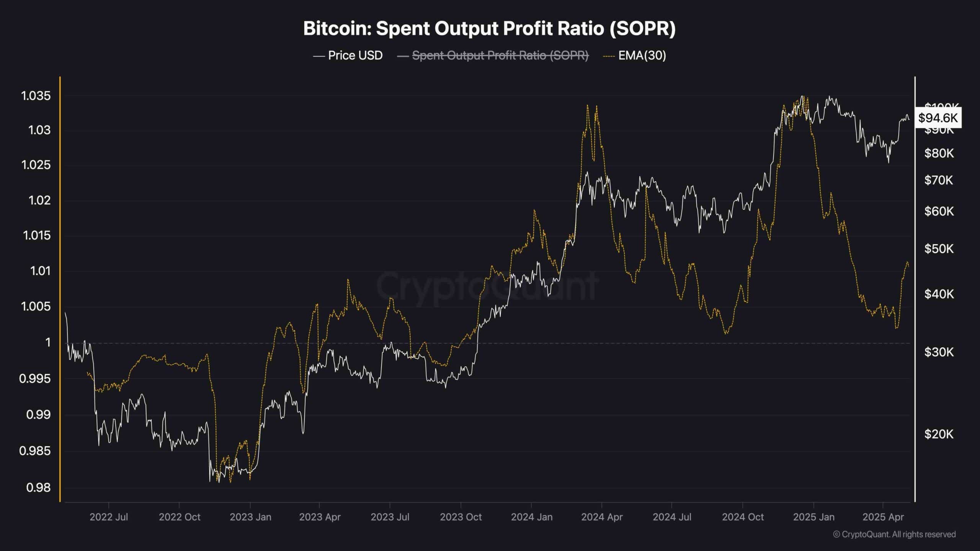Click the $20K right axis label
Image resolution: width=980 pixels, height=551 pixels.
[939, 434]
